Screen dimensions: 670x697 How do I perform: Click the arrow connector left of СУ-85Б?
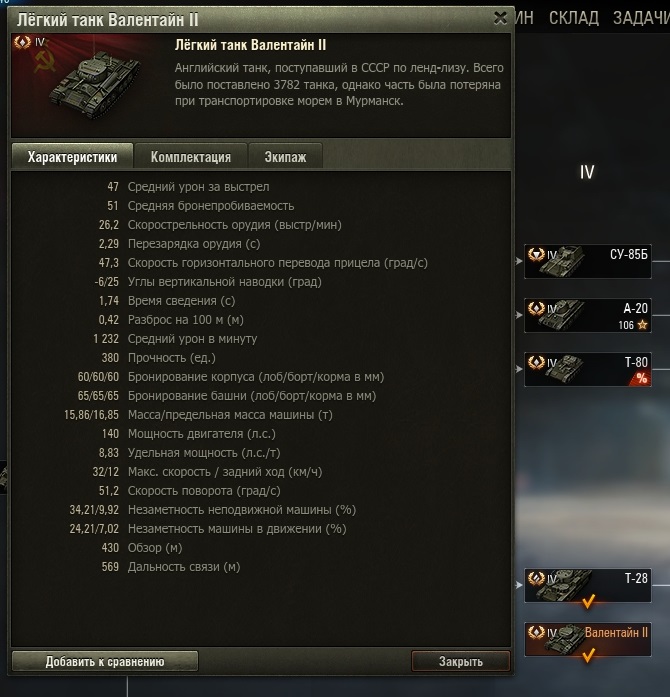[x=519, y=261]
